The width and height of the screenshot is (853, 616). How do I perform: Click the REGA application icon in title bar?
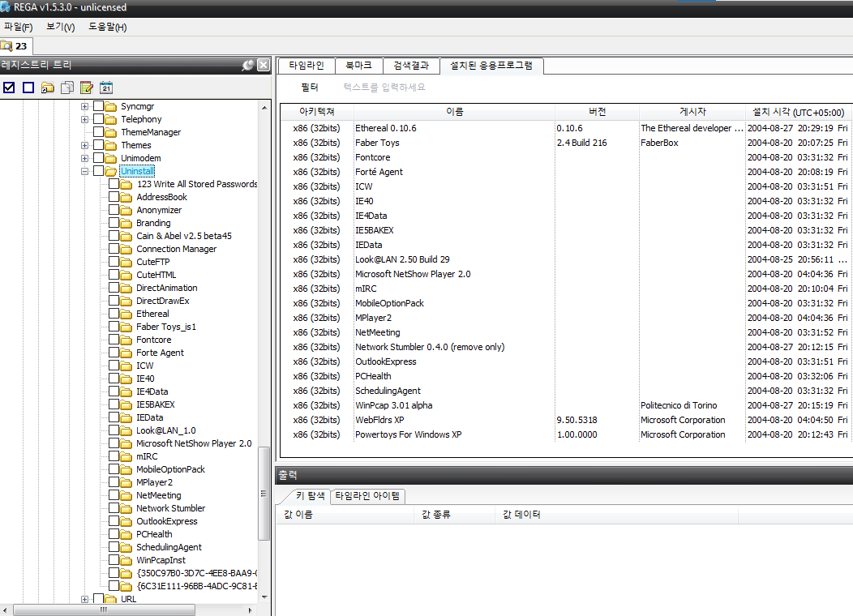pyautogui.click(x=6, y=7)
